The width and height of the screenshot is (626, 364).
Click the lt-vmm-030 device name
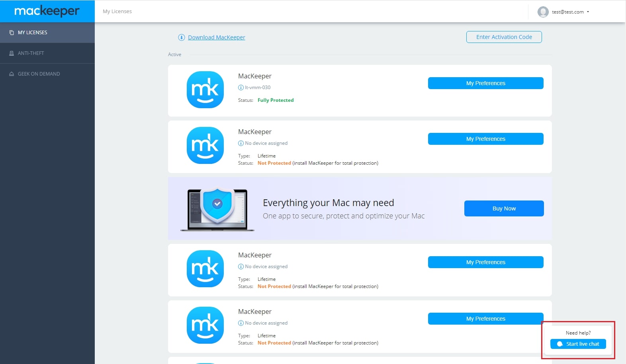pos(258,88)
